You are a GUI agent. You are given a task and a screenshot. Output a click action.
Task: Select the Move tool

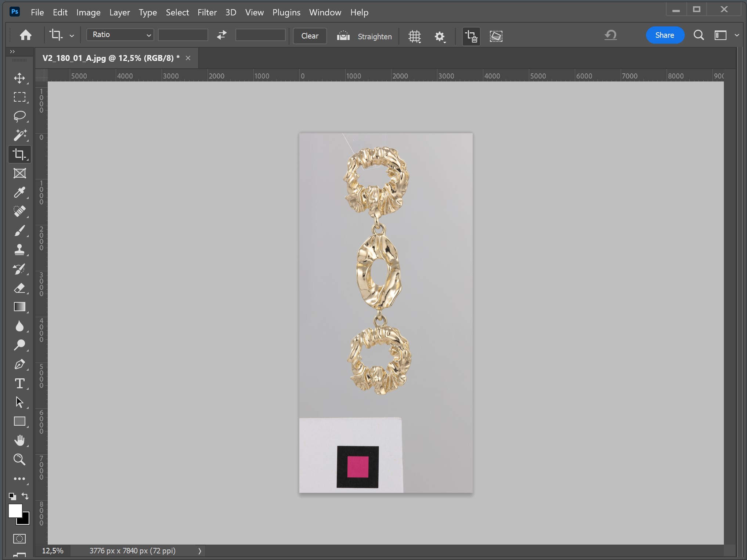tap(19, 78)
